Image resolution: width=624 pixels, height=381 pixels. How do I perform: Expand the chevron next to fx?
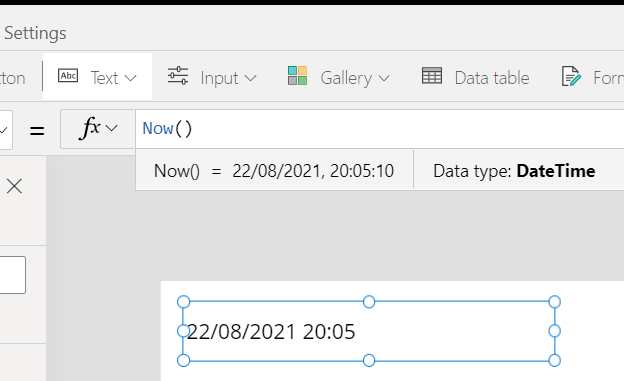pos(112,128)
